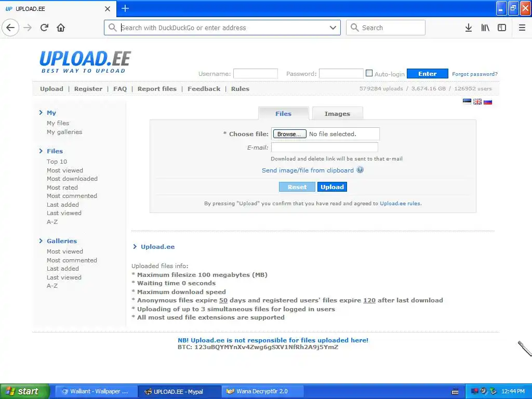Open My galleries sidebar link
The height and width of the screenshot is (399, 532).
64,132
